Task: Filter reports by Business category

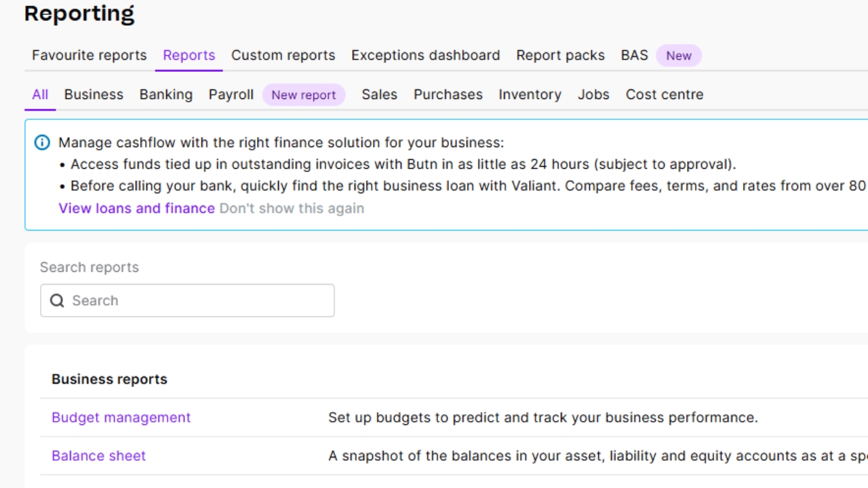Action: [x=94, y=94]
